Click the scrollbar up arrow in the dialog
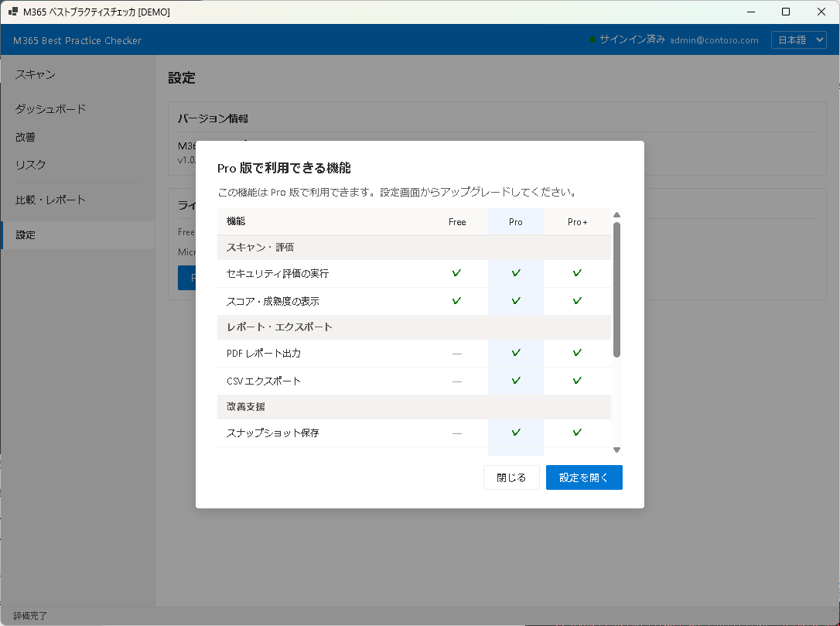Viewport: 840px width, 626px height. pos(616,215)
